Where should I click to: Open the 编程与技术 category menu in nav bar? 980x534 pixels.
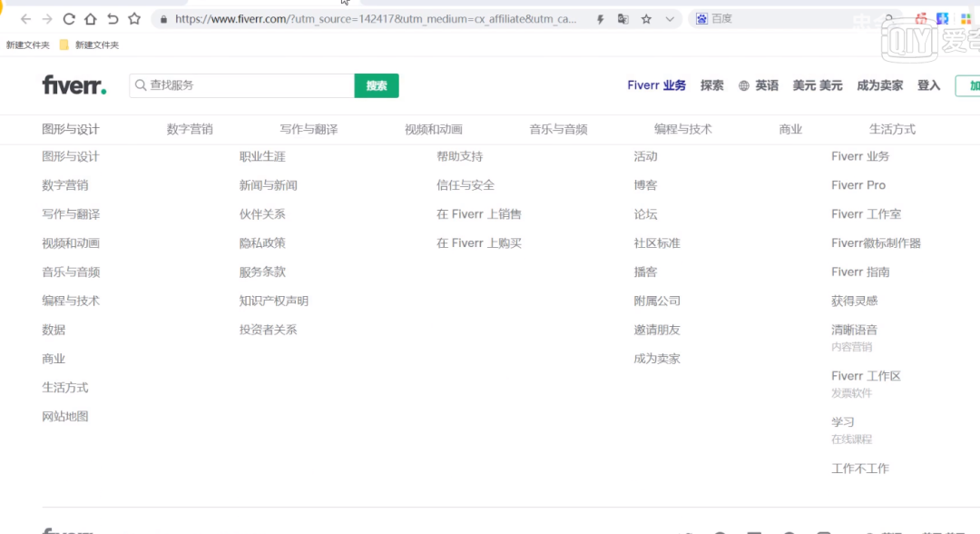click(x=682, y=129)
